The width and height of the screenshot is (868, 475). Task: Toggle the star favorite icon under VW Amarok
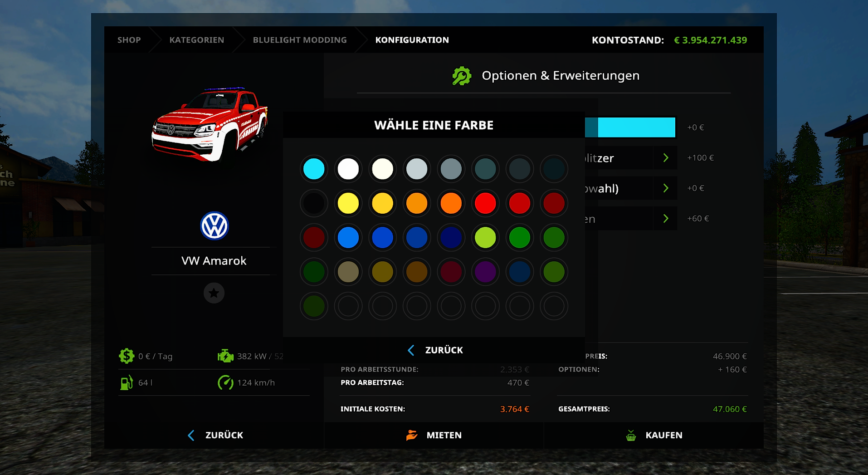(214, 293)
